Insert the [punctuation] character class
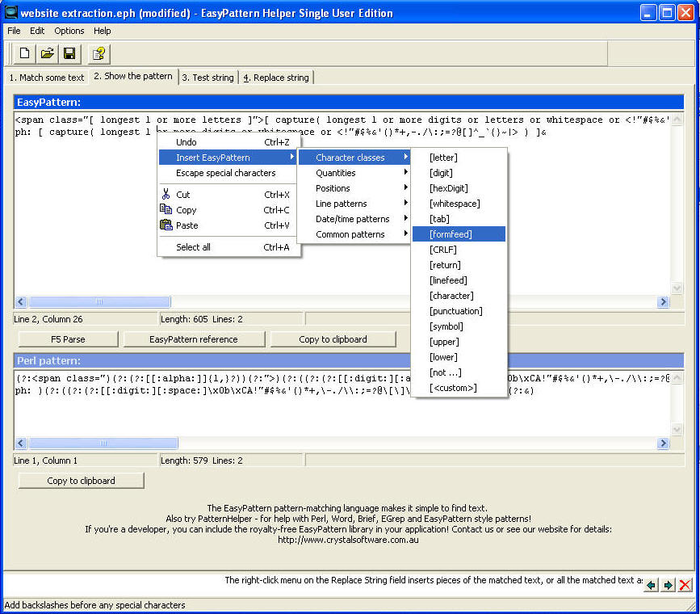This screenshot has width=700, height=614. 459,311
